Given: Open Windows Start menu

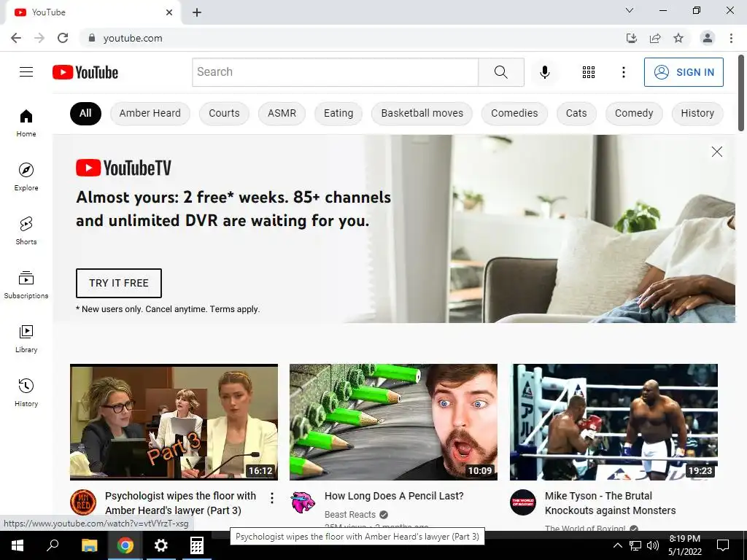Looking at the screenshot, I should point(18,545).
